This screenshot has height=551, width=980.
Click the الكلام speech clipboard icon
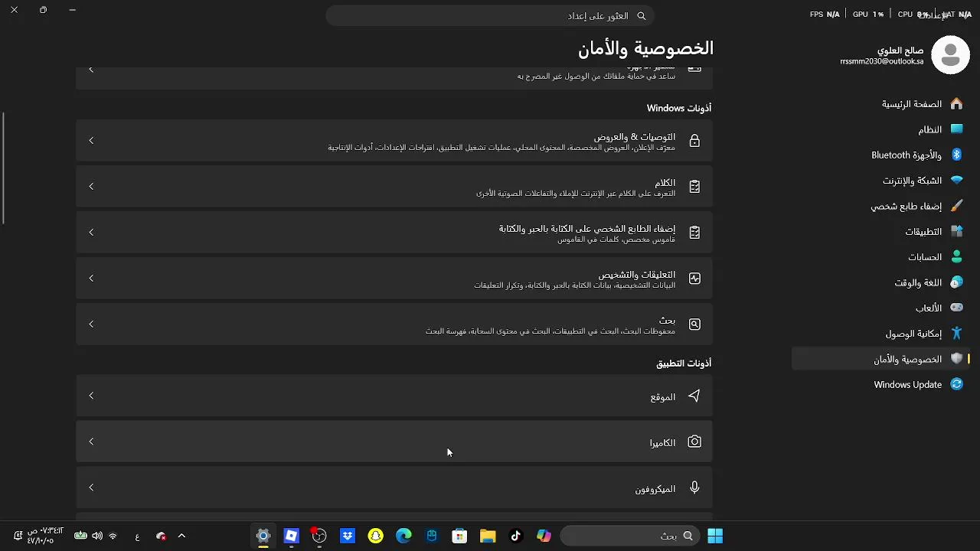(x=694, y=187)
